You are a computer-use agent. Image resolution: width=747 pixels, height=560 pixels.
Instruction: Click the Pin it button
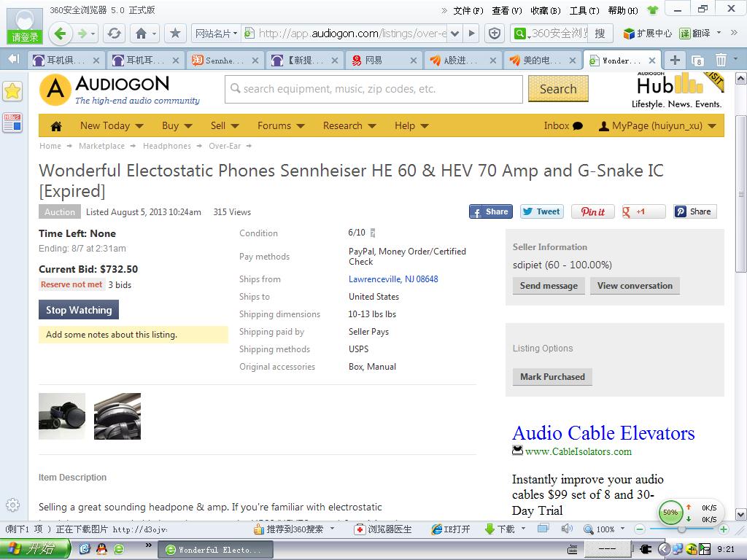pos(592,211)
